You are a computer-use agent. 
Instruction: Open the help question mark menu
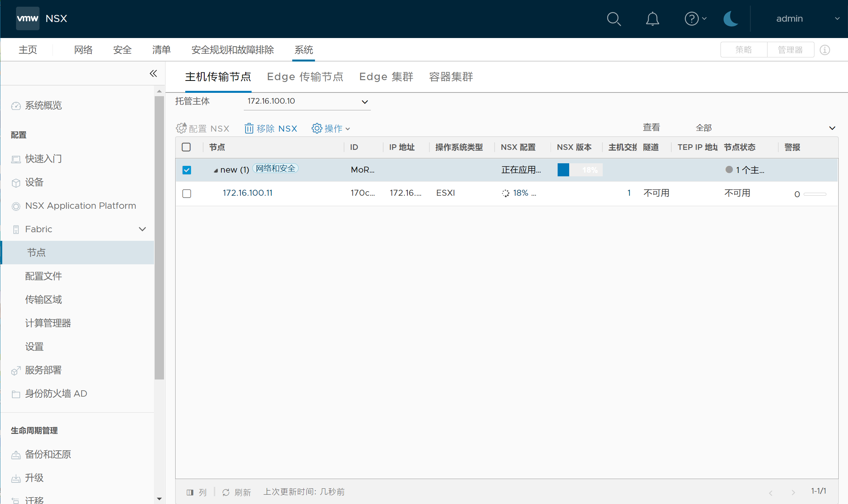pyautogui.click(x=692, y=19)
